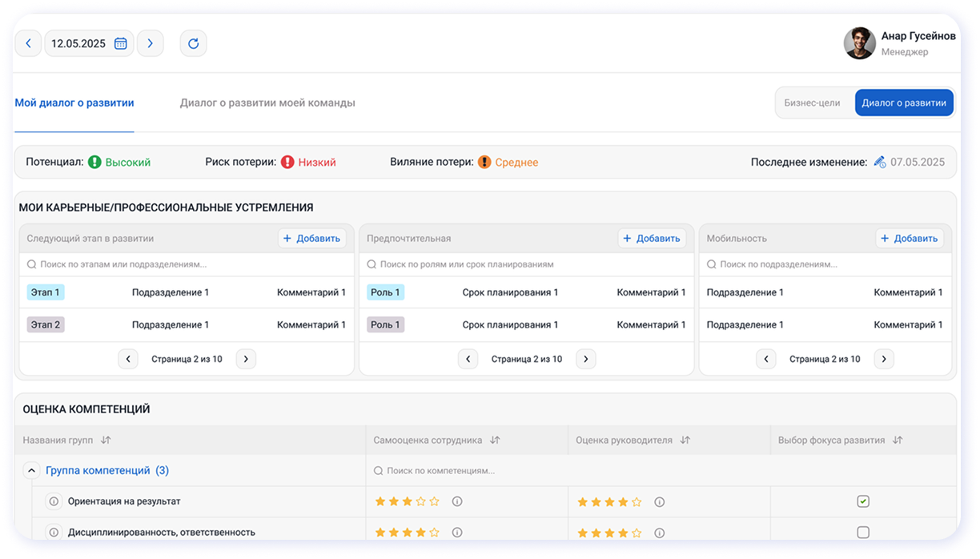Click the search magnifier in Мобильность panel
The image size is (980, 559).
pyautogui.click(x=710, y=263)
